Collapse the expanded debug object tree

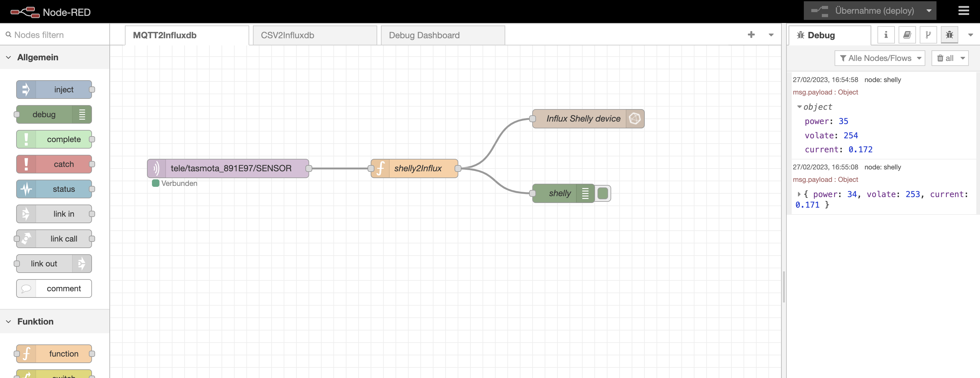[x=799, y=107]
